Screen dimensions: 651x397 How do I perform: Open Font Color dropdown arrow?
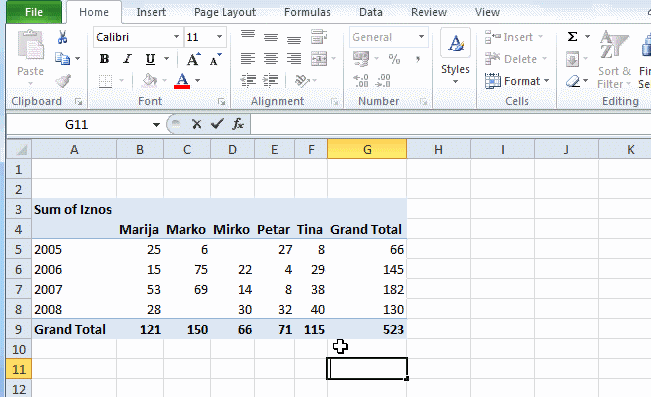(198, 81)
